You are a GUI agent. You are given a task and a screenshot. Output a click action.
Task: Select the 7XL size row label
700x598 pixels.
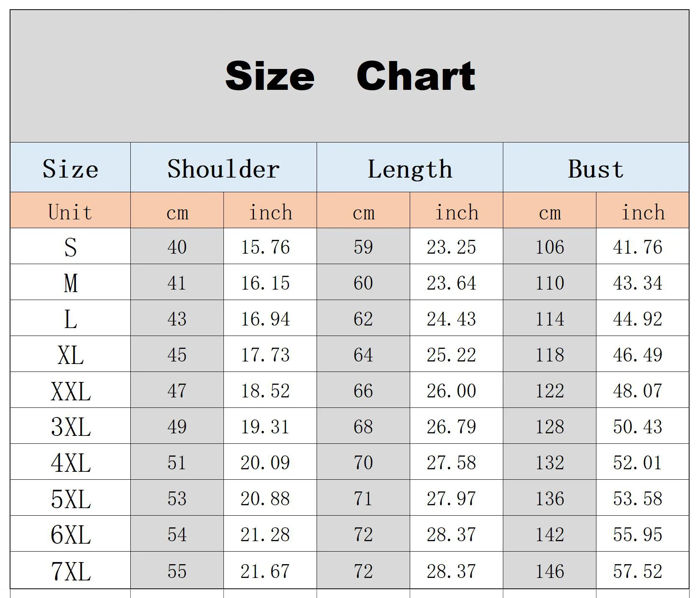click(x=70, y=571)
